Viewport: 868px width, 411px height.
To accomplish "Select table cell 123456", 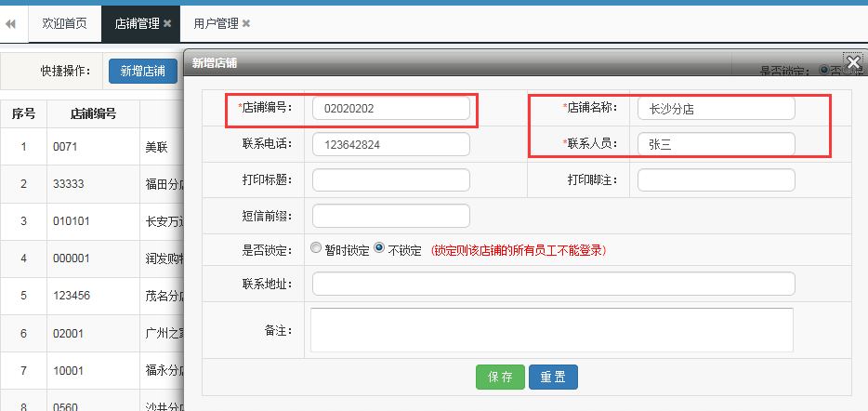I will point(93,296).
